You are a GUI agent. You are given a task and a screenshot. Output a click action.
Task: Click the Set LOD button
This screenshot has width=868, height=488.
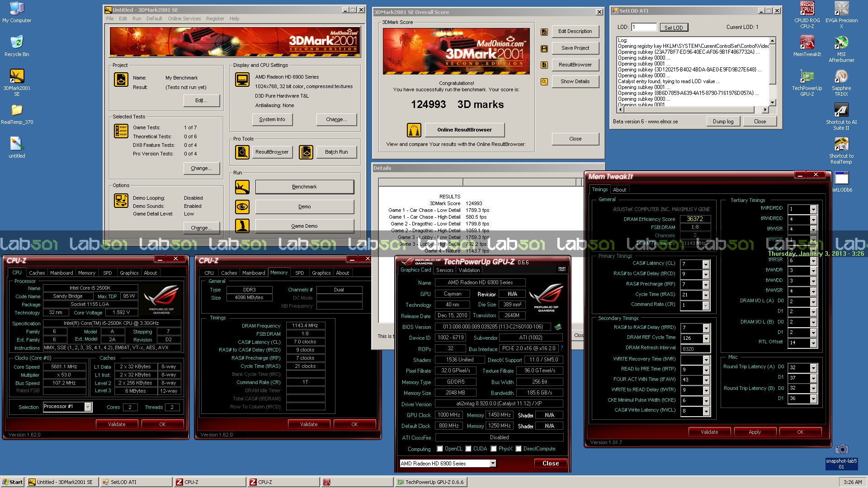(x=674, y=28)
